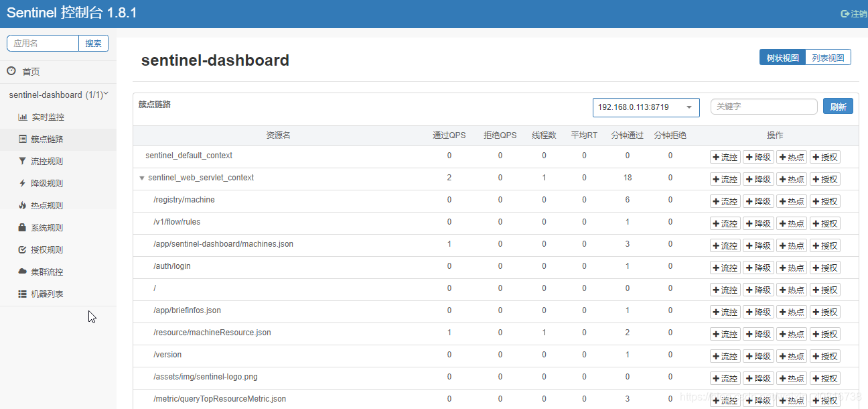Add 授权 rule for /version
Image resolution: width=868 pixels, height=409 pixels.
825,357
